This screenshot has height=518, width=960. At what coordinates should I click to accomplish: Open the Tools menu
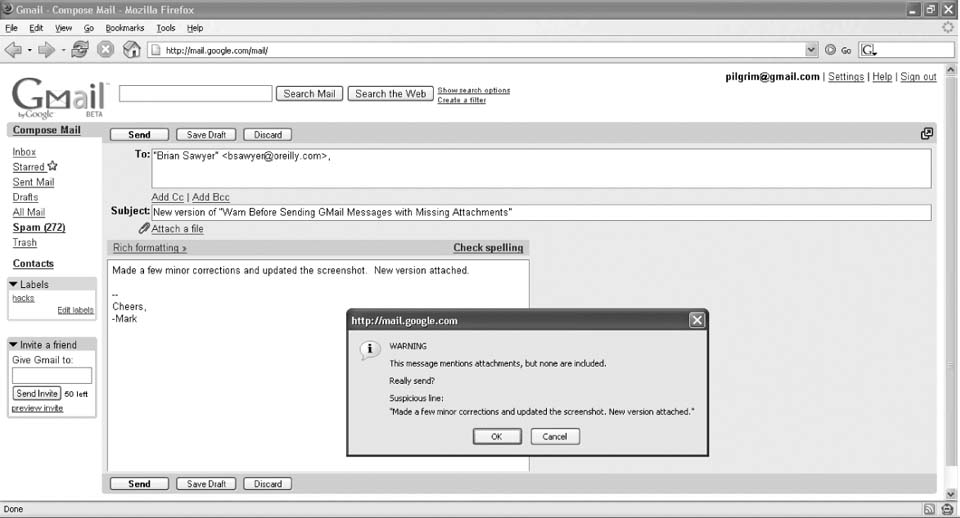point(165,28)
